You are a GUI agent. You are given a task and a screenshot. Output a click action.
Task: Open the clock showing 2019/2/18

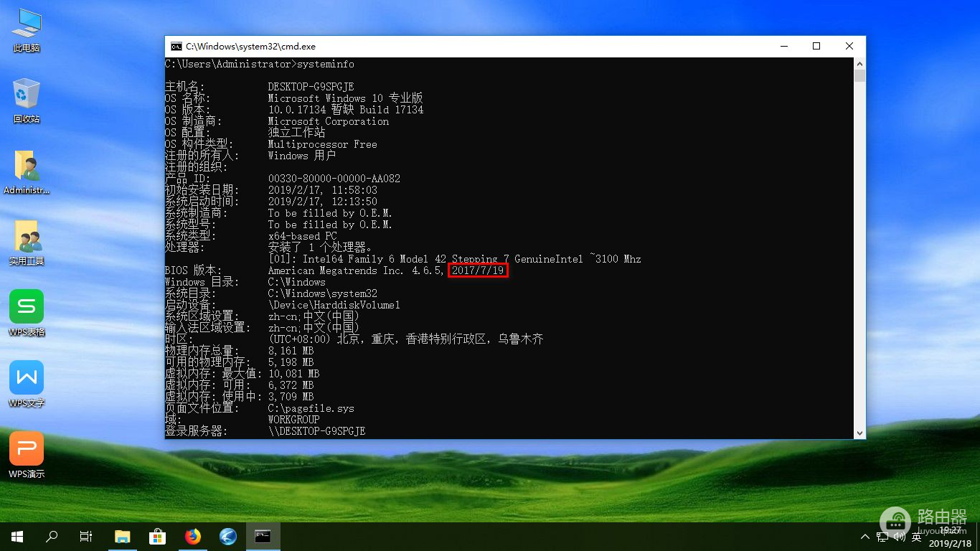[x=951, y=537]
